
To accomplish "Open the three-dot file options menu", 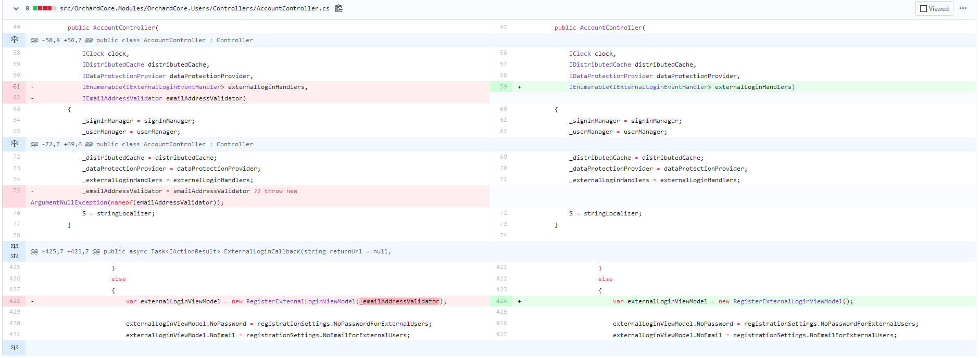I will point(963,8).
